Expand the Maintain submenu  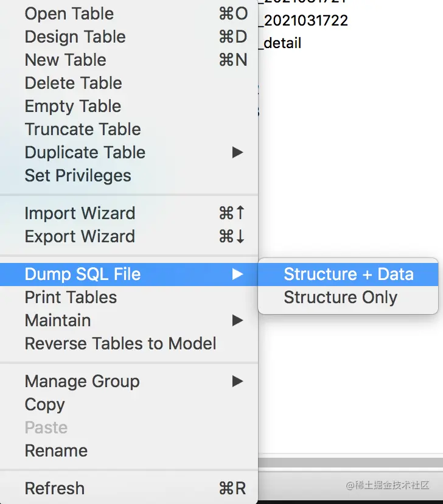[x=58, y=321]
